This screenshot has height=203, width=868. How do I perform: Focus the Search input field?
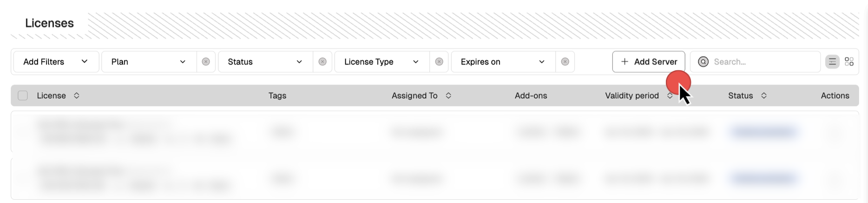tap(762, 62)
